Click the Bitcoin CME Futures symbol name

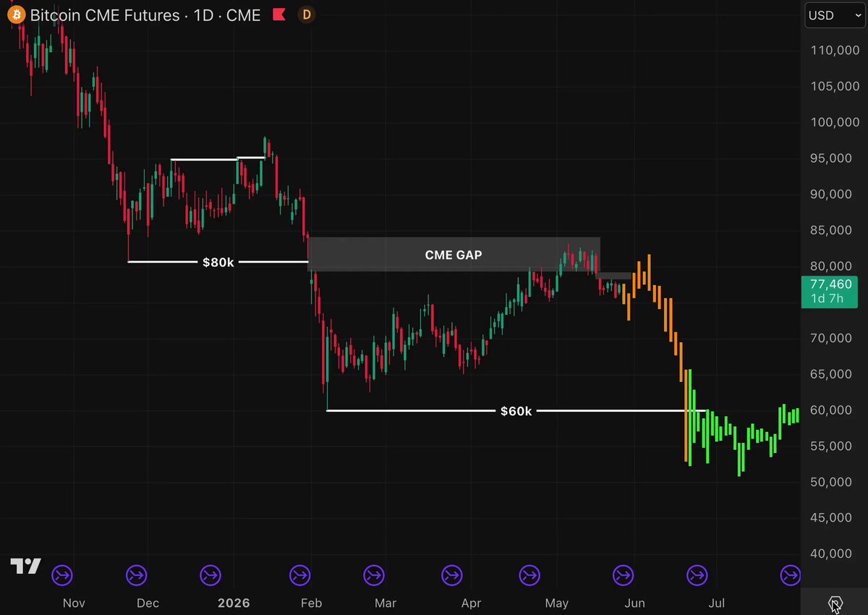tap(105, 15)
